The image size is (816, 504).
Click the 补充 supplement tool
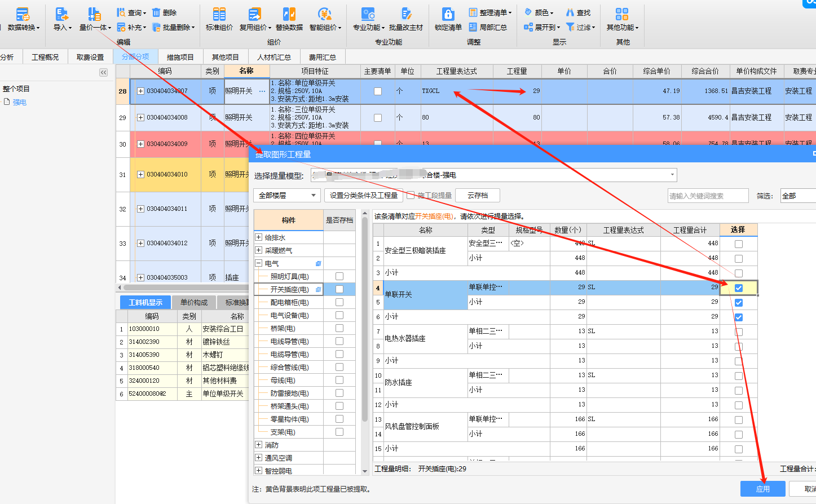point(131,27)
